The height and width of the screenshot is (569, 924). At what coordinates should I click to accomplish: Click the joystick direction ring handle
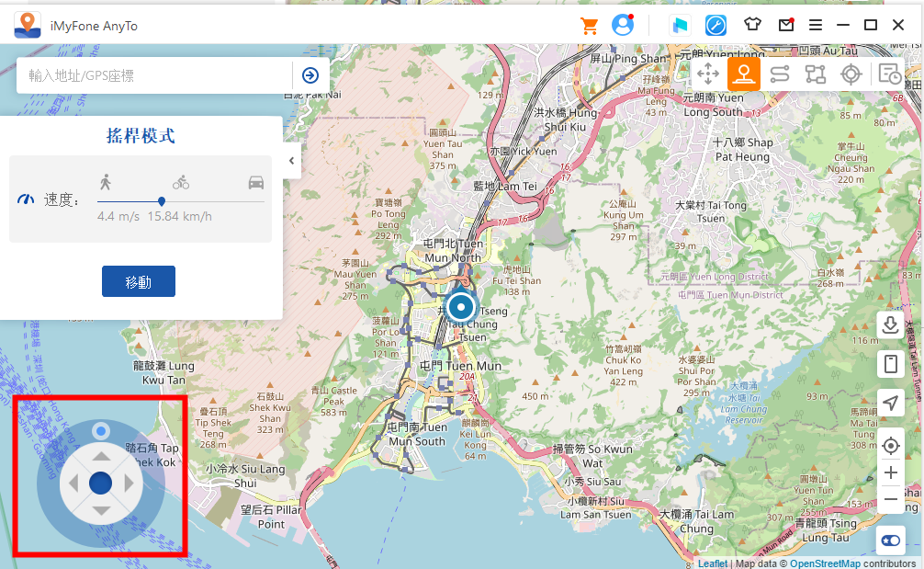click(x=101, y=431)
